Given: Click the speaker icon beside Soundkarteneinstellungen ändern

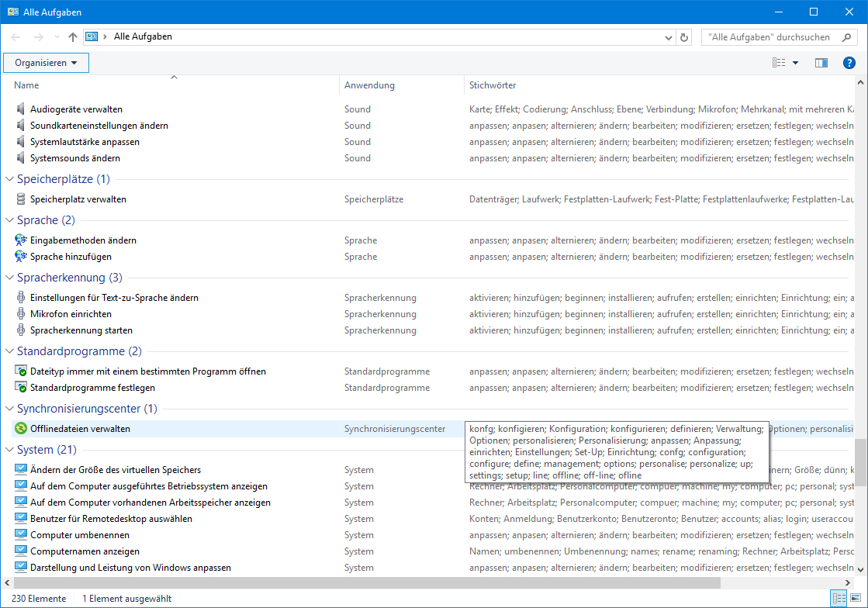Looking at the screenshot, I should (x=20, y=125).
